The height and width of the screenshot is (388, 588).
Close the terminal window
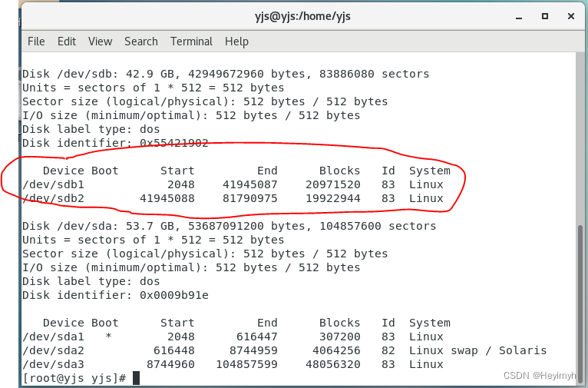(x=571, y=16)
